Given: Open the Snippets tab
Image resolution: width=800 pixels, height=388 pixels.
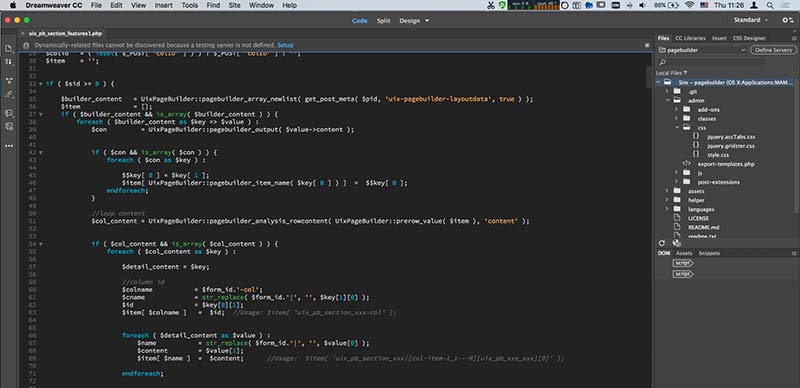Looking at the screenshot, I should (x=709, y=253).
